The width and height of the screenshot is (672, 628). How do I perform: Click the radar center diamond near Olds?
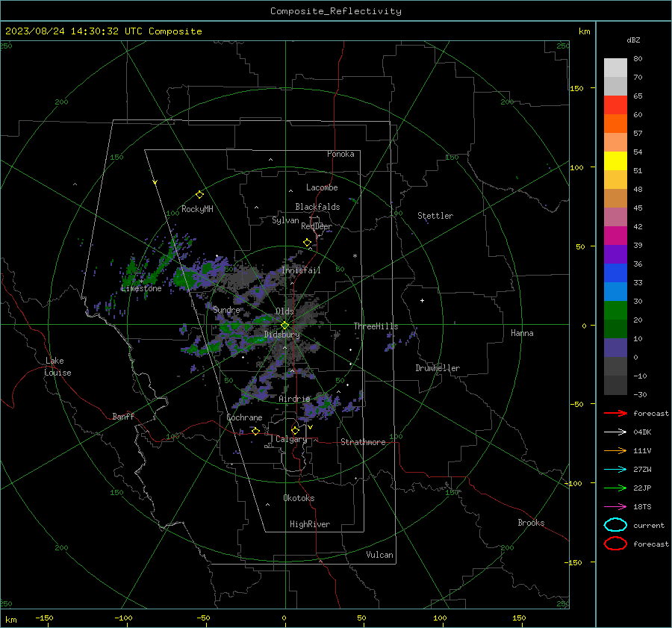284,326
